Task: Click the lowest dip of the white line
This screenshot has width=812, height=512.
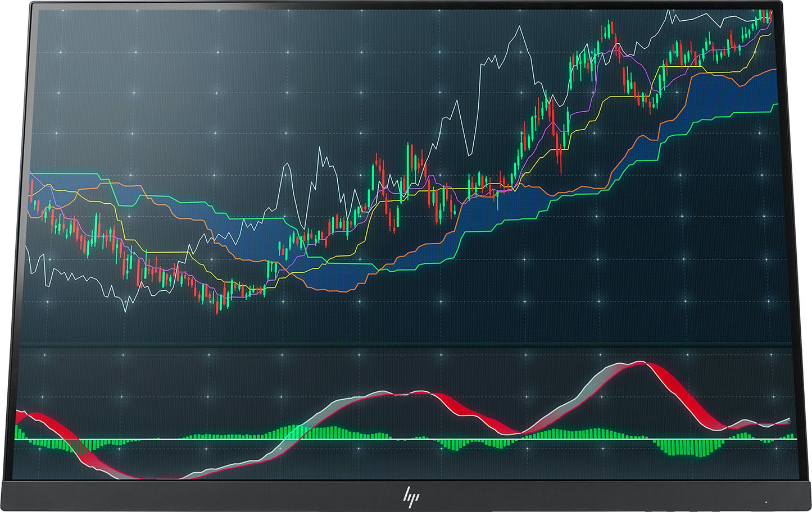Action: (x=125, y=309)
